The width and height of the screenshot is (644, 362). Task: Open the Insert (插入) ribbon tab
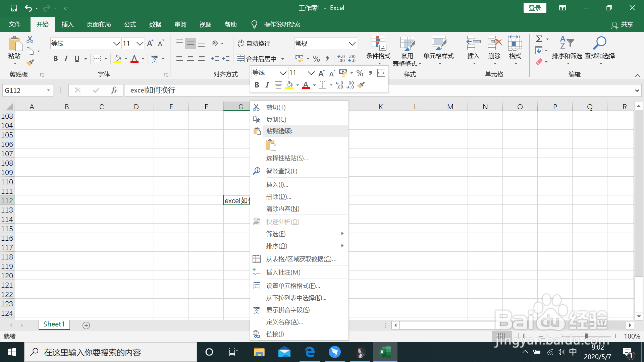point(67,24)
